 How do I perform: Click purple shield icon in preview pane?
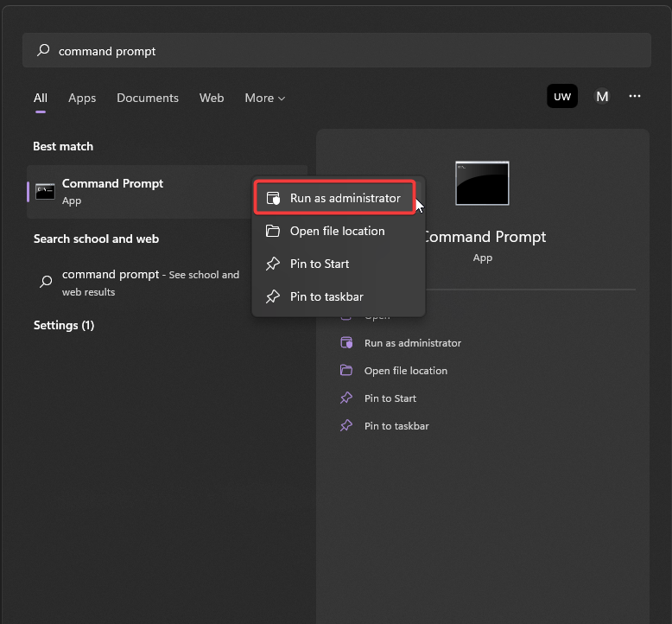(346, 342)
